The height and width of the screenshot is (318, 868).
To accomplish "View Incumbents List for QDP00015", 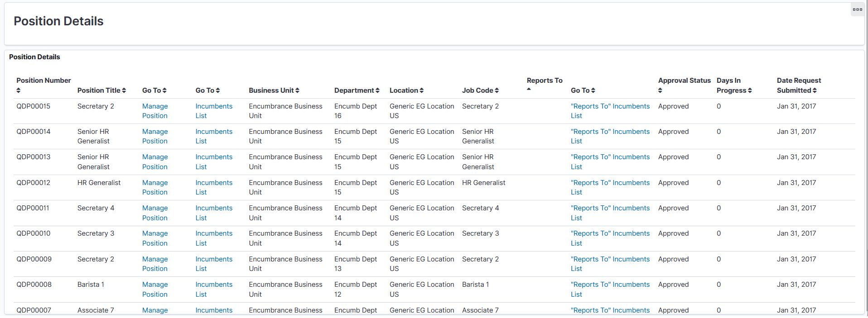I will (x=214, y=111).
